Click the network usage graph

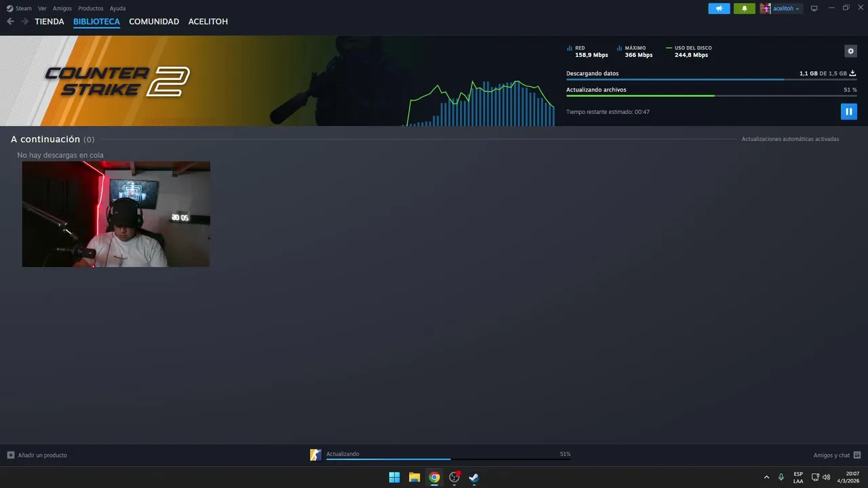(479, 103)
